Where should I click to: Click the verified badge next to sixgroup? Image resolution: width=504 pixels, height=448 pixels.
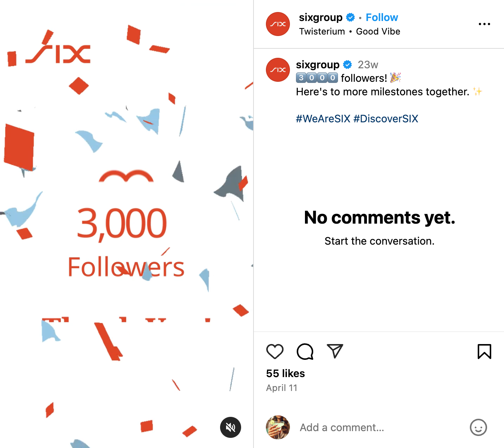click(350, 17)
